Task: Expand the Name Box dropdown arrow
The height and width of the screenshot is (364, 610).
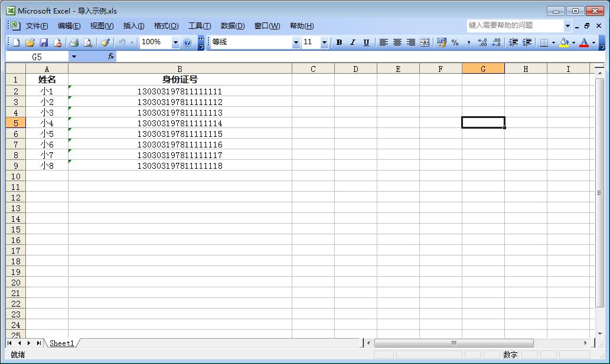Action: (x=74, y=57)
